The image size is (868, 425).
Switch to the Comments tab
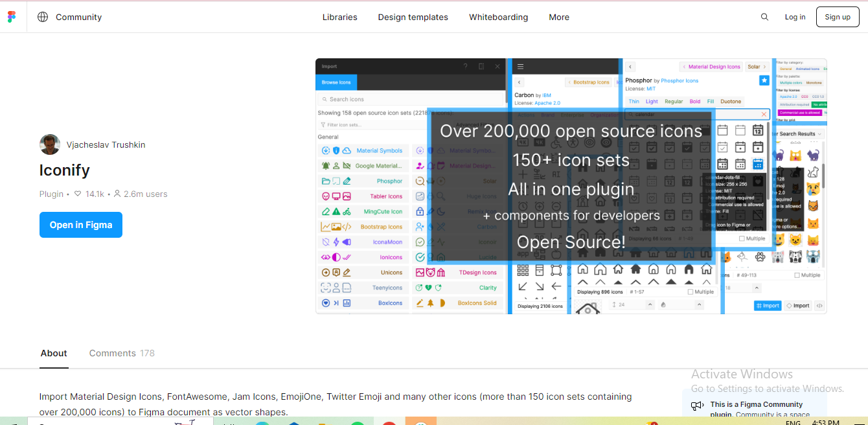(x=122, y=353)
